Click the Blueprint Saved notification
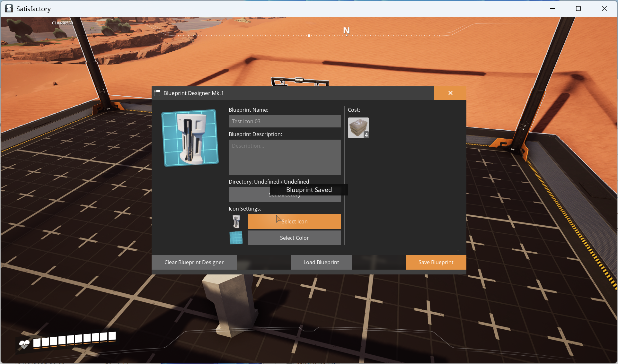 [309, 190]
